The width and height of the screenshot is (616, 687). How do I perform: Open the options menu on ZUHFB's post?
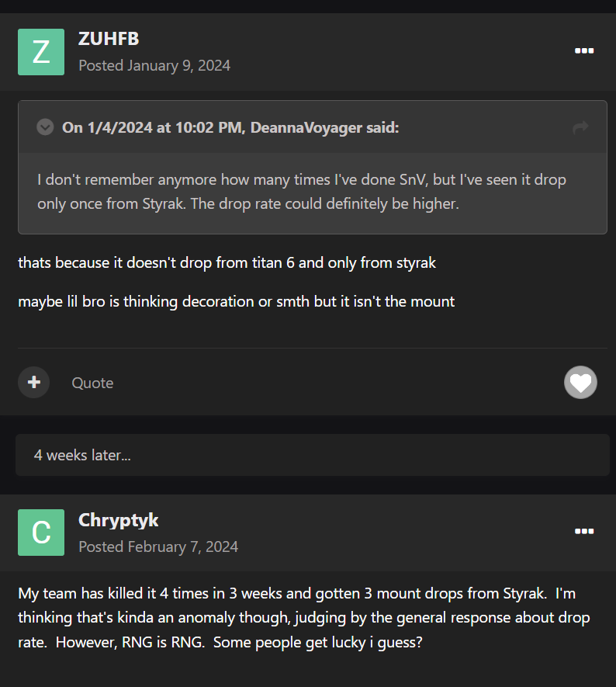click(583, 51)
